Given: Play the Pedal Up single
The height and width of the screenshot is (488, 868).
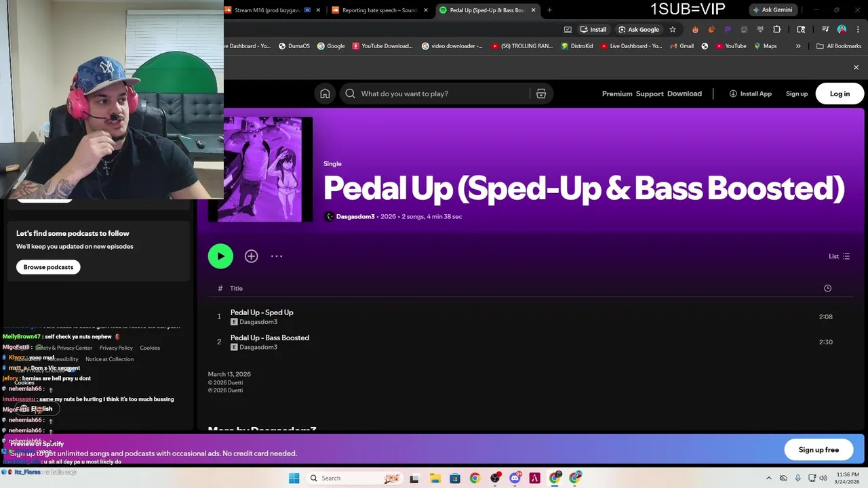Looking at the screenshot, I should (x=220, y=256).
